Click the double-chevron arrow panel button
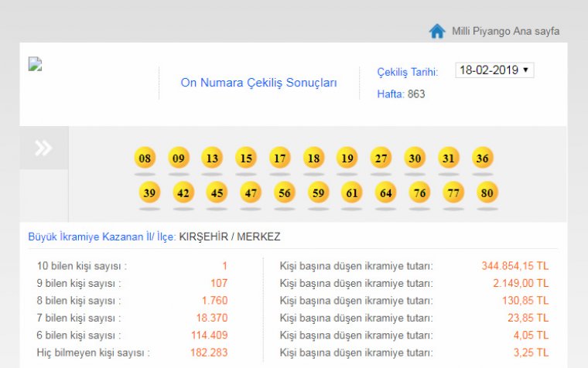The width and height of the screenshot is (588, 368). 44,148
